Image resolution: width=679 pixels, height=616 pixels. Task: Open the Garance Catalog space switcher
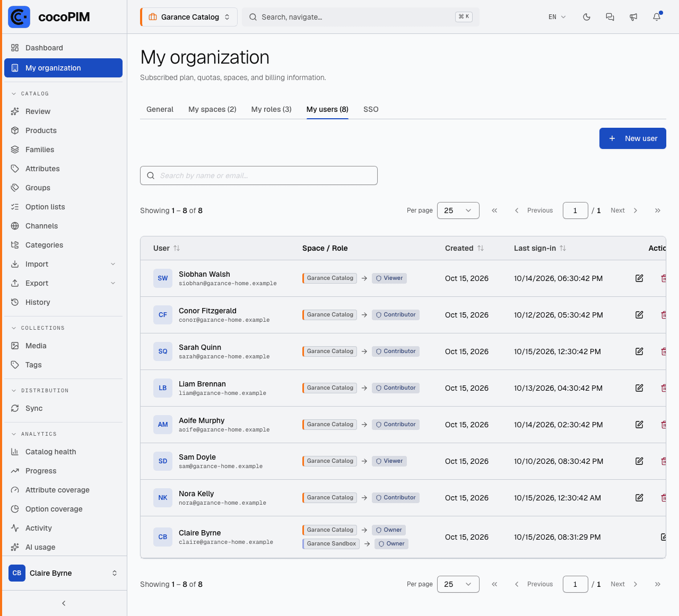[189, 17]
